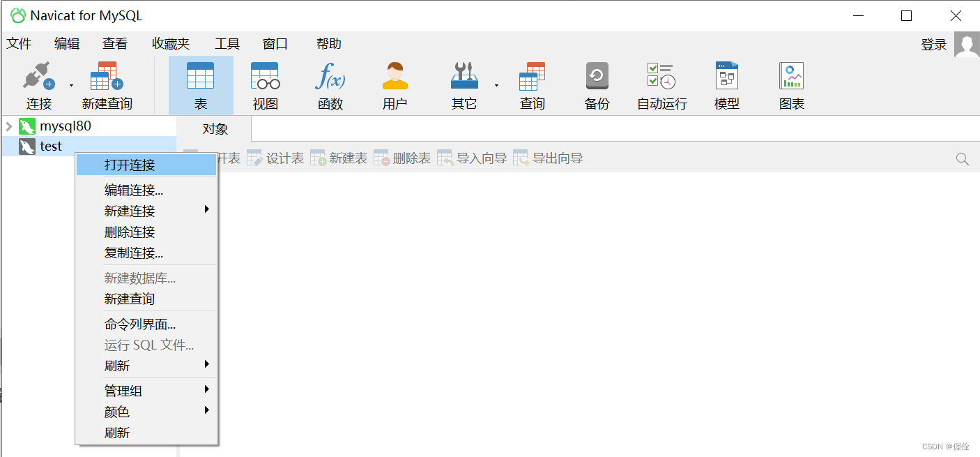This screenshot has height=457, width=980.
Task: Click 删除表 (Delete Table) button
Action: [402, 158]
